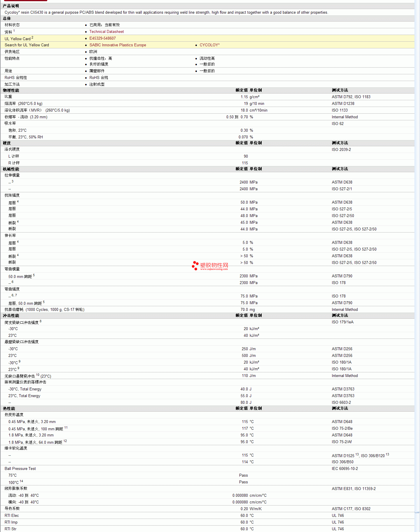
Task: Select the 线形膨胀系数 property label
Action: [x=16, y=489]
